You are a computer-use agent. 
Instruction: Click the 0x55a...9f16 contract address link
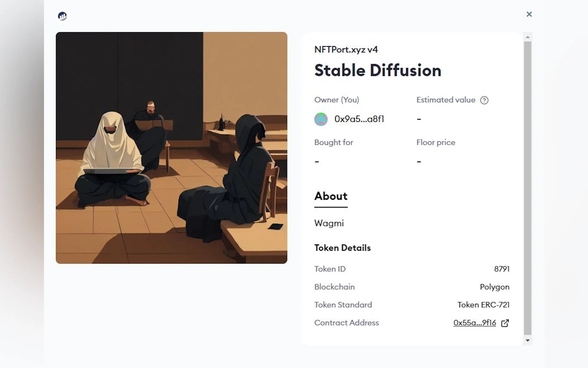coord(474,323)
